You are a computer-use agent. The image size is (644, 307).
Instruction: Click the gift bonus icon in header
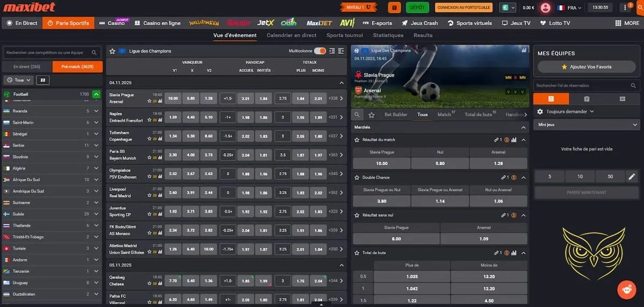394,8
